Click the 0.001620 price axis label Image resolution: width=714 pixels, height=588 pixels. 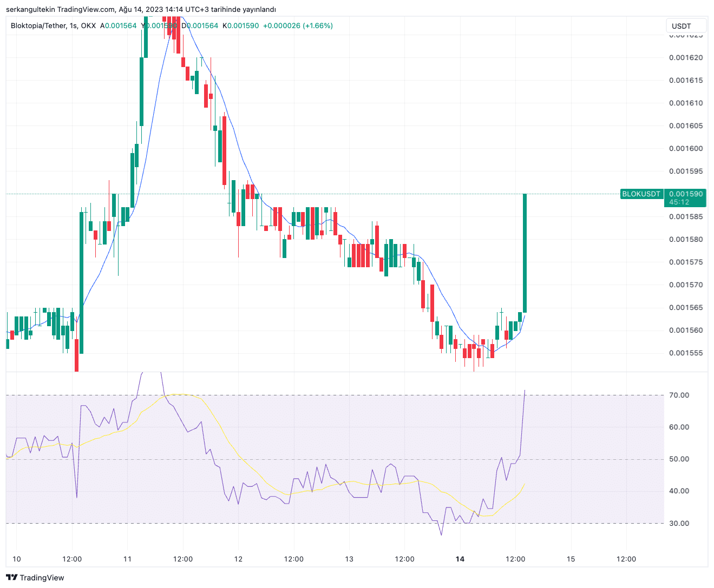pos(686,58)
